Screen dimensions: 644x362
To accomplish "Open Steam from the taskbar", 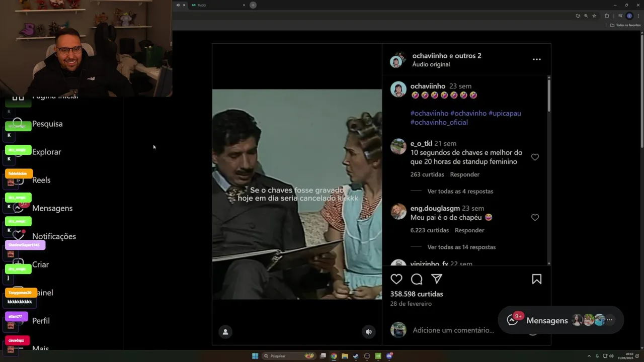I will click(356, 356).
